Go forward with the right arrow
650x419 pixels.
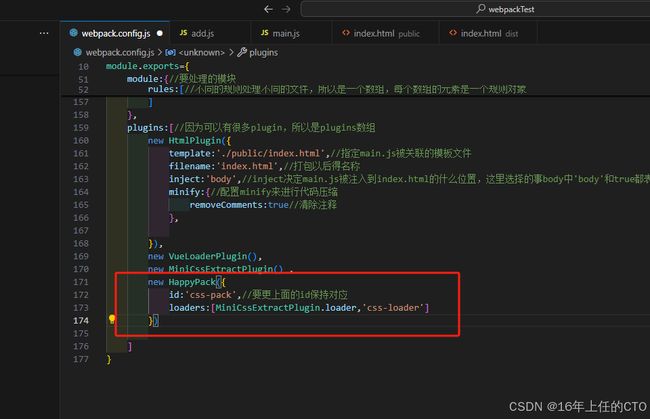pyautogui.click(x=286, y=9)
